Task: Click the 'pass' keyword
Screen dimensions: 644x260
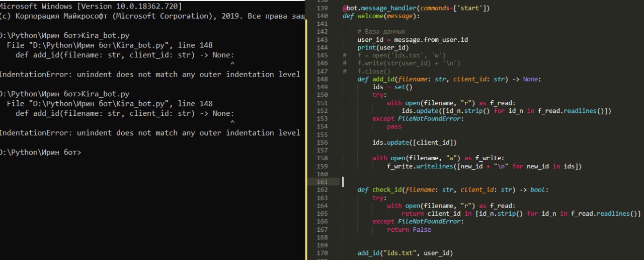Action: [394, 127]
